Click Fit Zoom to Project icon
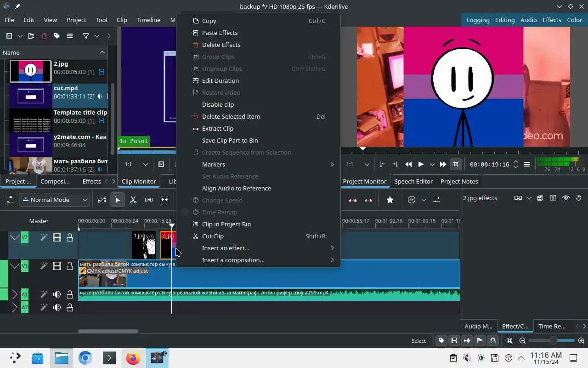This screenshot has height=368, width=588. click(510, 340)
